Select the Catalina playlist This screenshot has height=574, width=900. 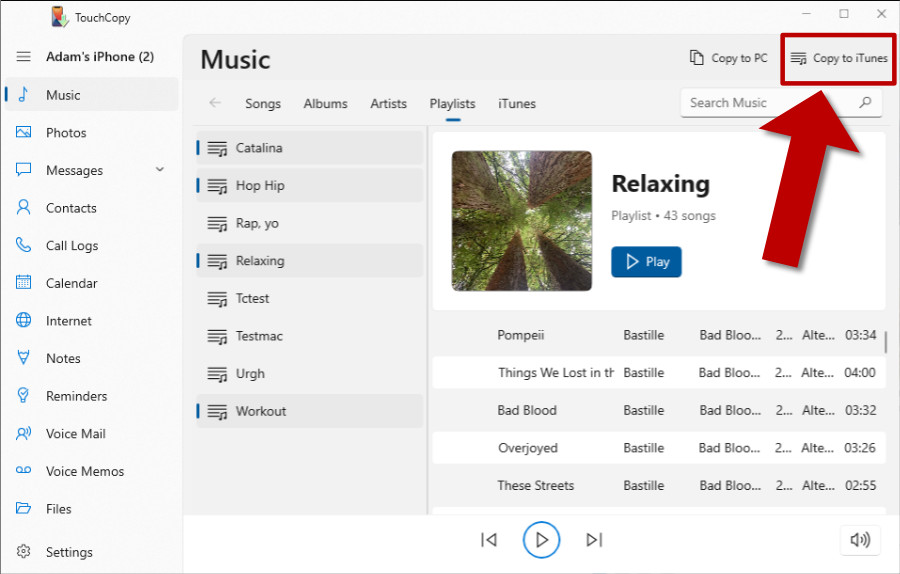pos(309,148)
